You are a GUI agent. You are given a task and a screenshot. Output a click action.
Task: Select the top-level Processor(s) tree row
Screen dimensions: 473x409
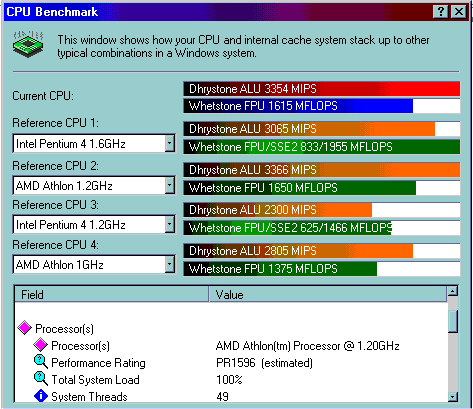pyautogui.click(x=64, y=328)
